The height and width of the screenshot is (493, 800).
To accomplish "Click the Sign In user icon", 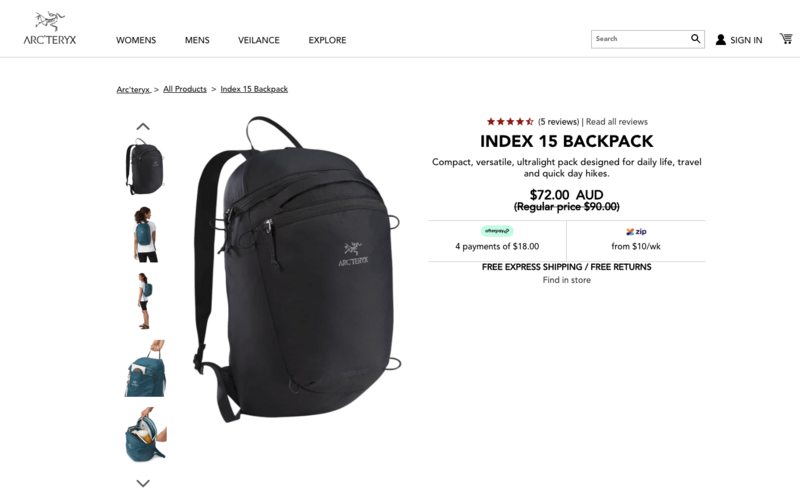I will tap(720, 40).
